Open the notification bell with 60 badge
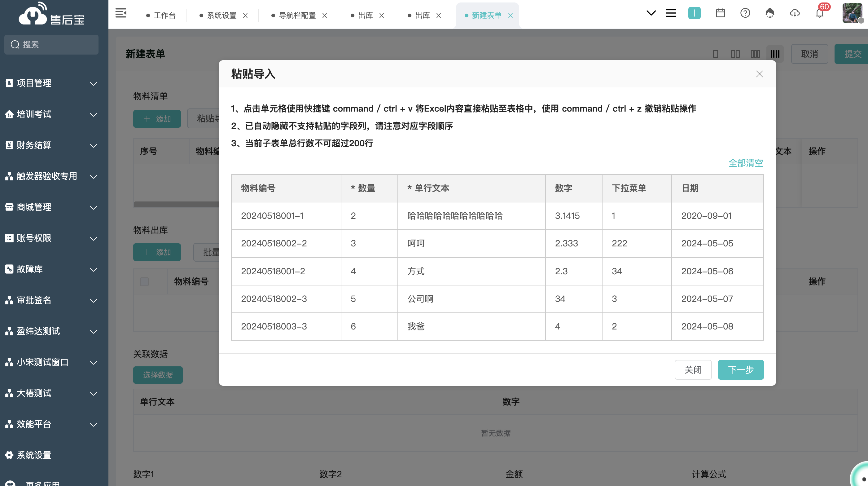This screenshot has height=486, width=868. tap(820, 13)
